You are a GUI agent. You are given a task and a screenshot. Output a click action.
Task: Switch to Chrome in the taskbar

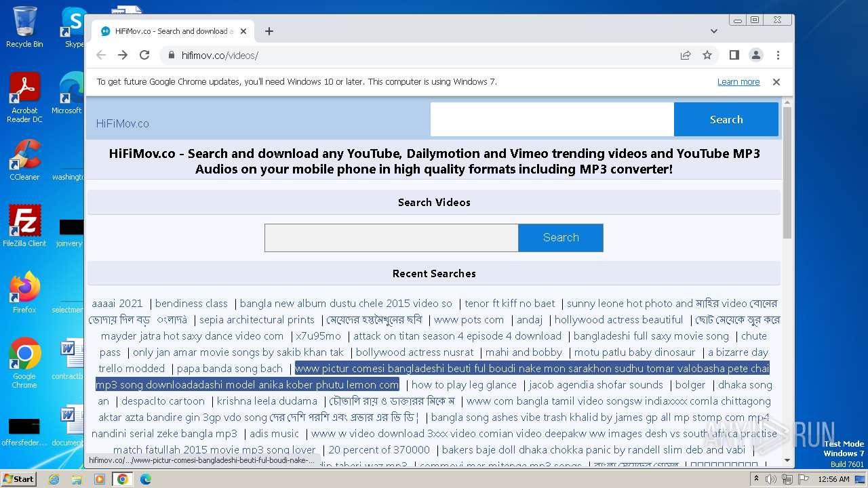point(123,479)
